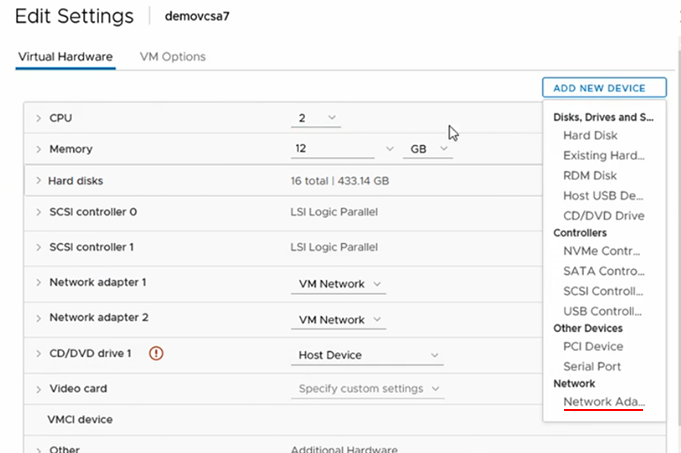
Task: Choose PCI Device from the menu
Action: point(593,347)
